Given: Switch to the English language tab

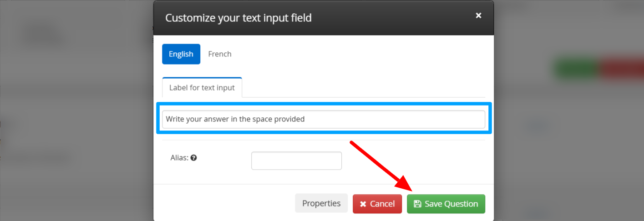Looking at the screenshot, I should [181, 54].
